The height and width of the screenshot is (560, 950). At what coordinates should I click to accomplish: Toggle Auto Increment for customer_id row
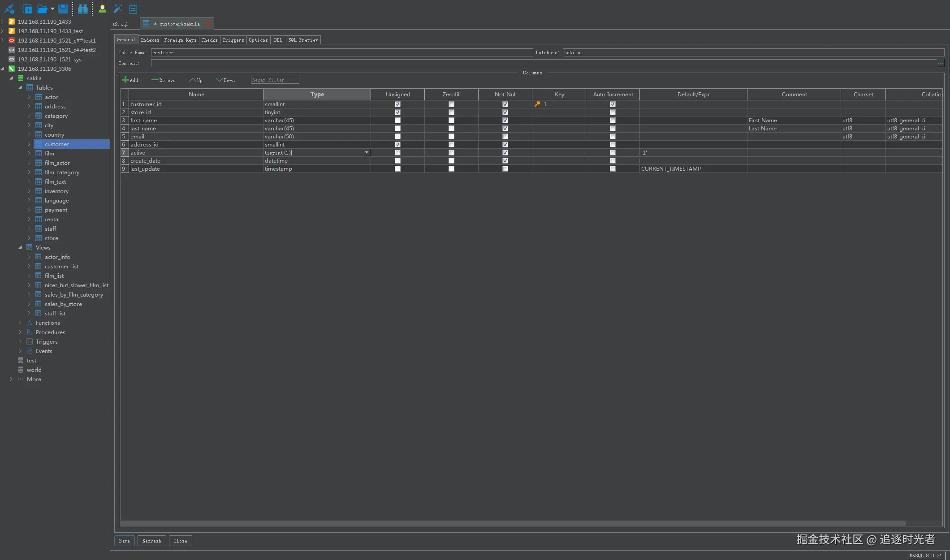pyautogui.click(x=613, y=104)
